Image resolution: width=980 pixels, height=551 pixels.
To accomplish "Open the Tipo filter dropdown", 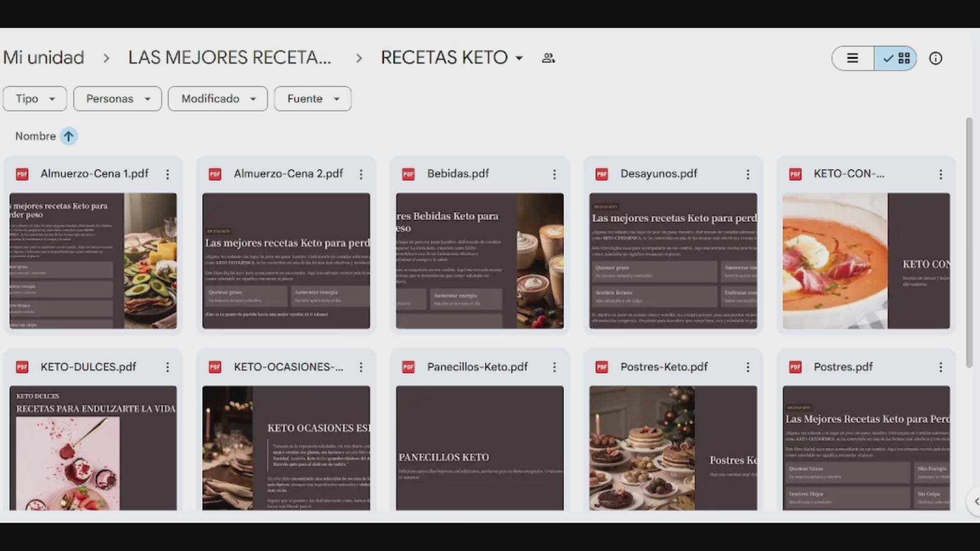I will point(34,98).
